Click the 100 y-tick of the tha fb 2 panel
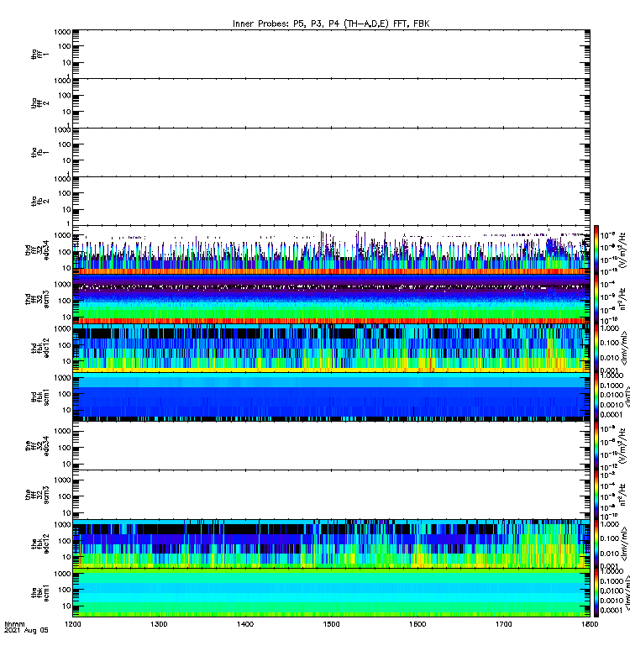Screen dimensions: 630x672 click(x=65, y=193)
